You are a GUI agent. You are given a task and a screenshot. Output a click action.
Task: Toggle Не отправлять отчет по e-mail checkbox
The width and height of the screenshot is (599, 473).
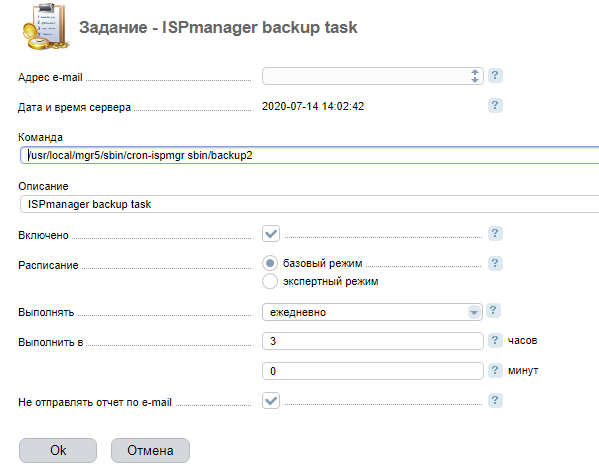pos(271,400)
